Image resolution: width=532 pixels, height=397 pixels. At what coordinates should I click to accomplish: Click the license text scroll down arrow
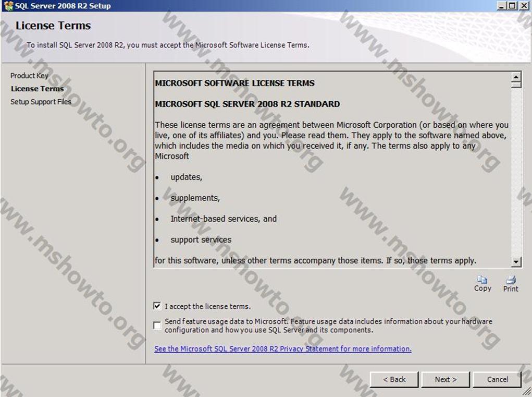[516, 261]
